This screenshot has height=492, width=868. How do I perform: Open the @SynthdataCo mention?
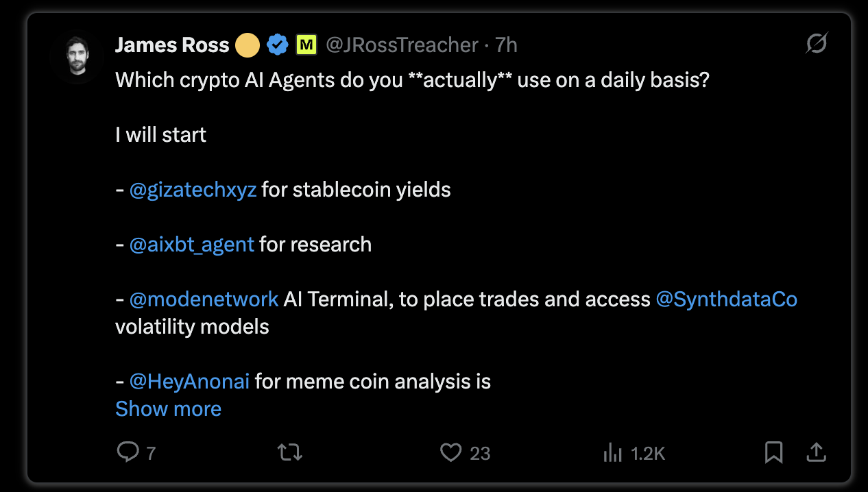click(x=727, y=299)
